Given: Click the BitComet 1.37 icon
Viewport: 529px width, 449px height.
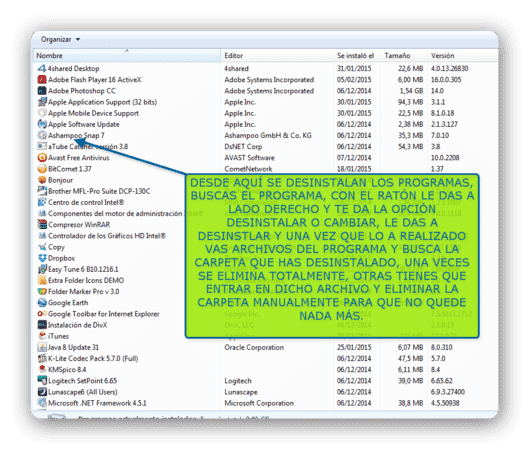Looking at the screenshot, I should tap(42, 169).
